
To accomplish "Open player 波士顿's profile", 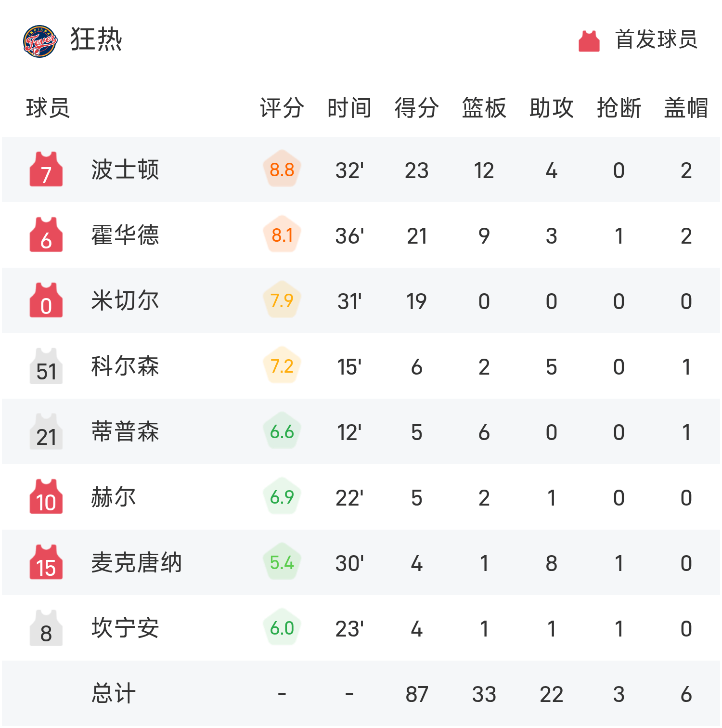I will point(125,169).
